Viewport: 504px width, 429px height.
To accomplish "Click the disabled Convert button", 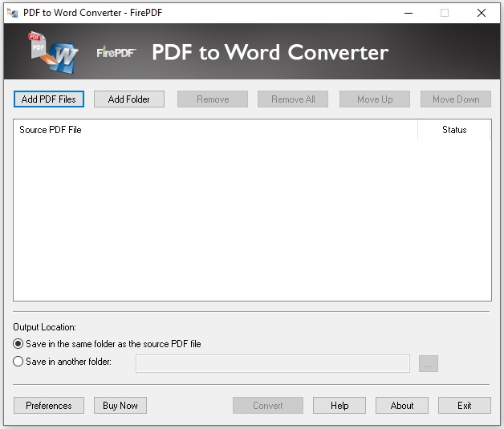I will [x=268, y=406].
